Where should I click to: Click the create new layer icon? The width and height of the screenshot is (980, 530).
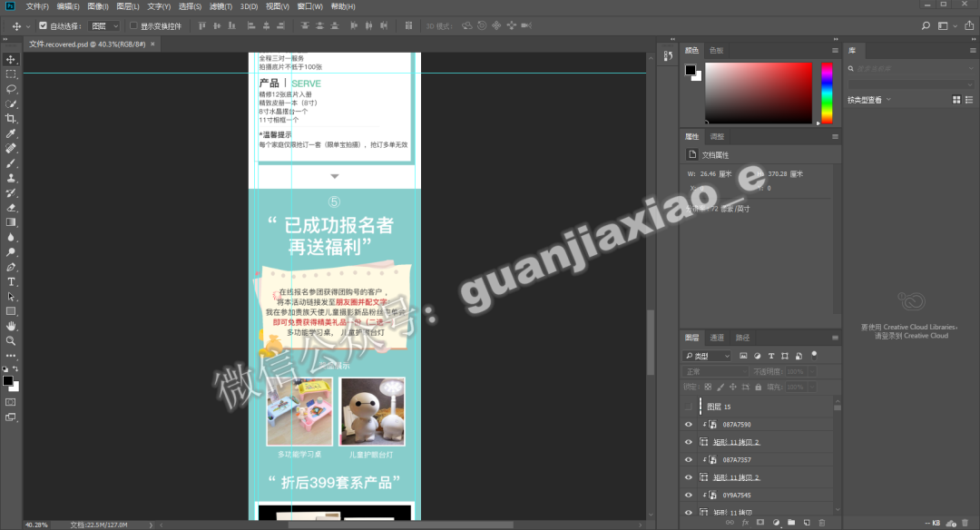point(807,523)
